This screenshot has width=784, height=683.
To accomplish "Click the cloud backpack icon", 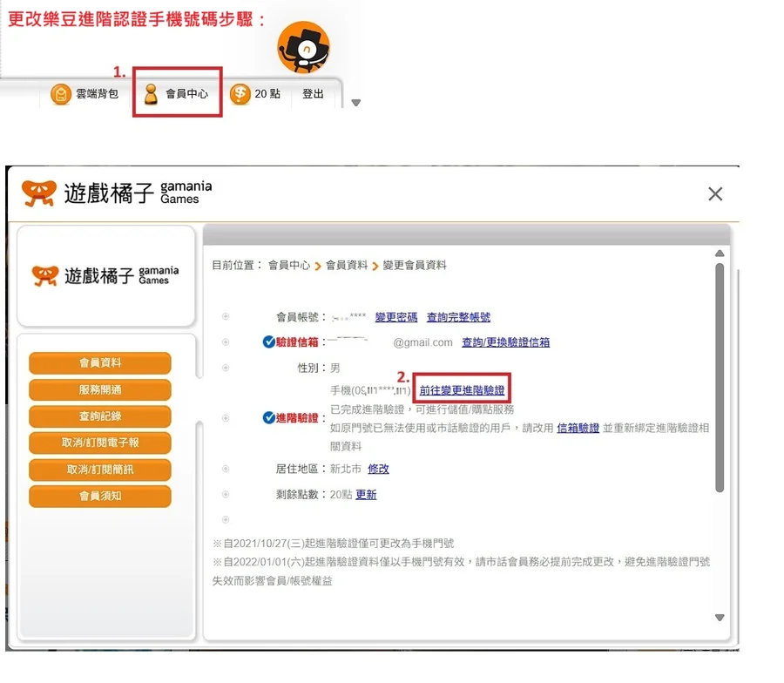I will click(60, 94).
